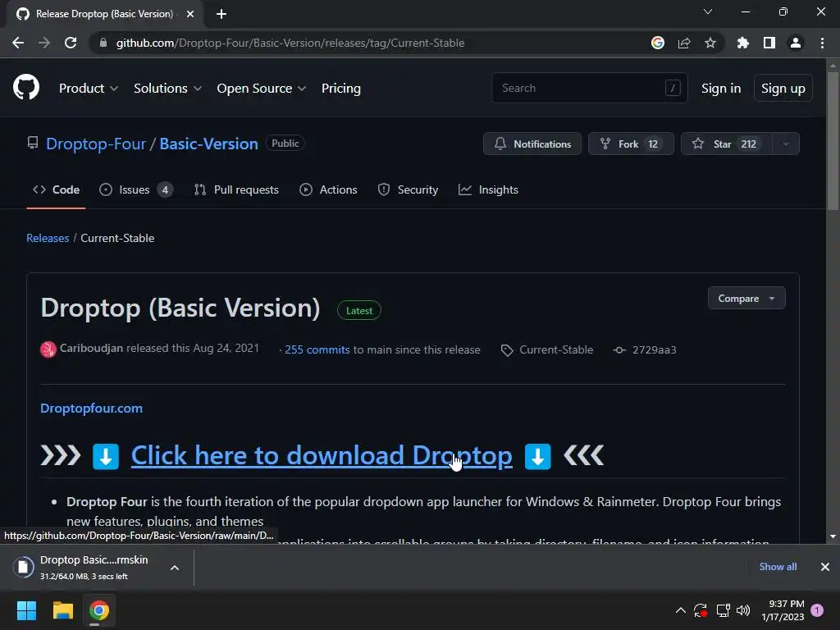Open the 255 commits link

pyautogui.click(x=317, y=349)
